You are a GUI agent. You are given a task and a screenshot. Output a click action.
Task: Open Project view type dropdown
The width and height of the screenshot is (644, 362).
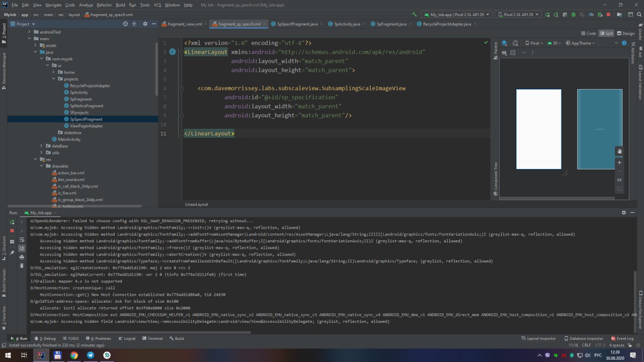tap(23, 24)
